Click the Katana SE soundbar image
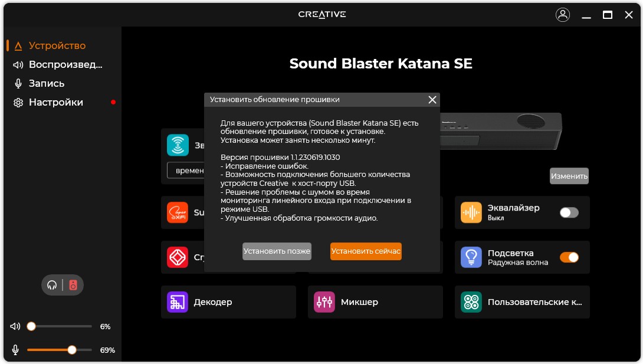This screenshot has height=364, width=643. pos(501,131)
